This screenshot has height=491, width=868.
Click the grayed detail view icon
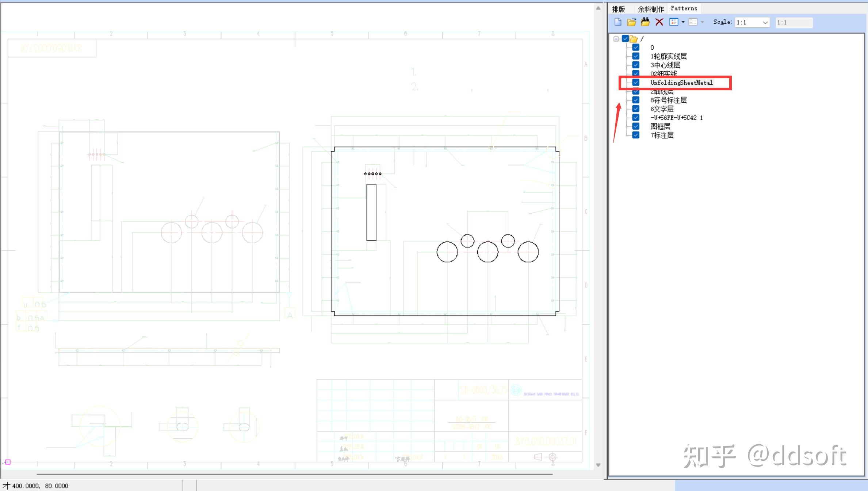693,22
